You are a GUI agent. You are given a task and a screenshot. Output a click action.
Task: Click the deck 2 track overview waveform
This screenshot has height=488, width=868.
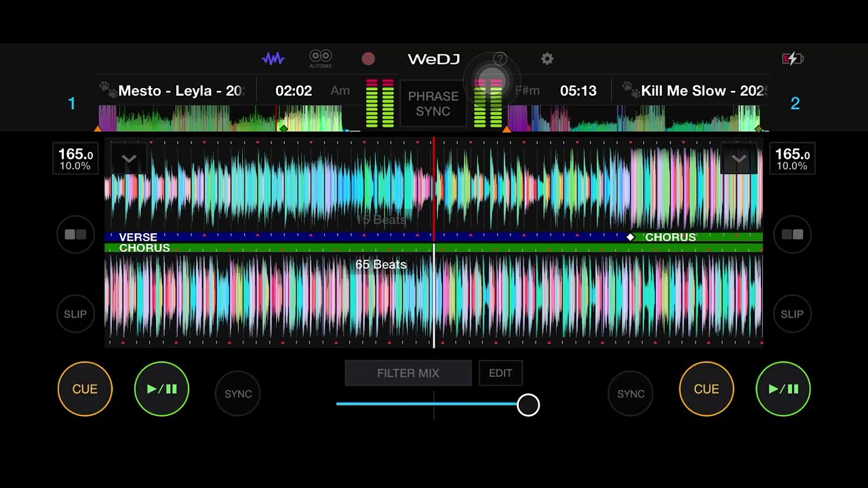[x=638, y=118]
